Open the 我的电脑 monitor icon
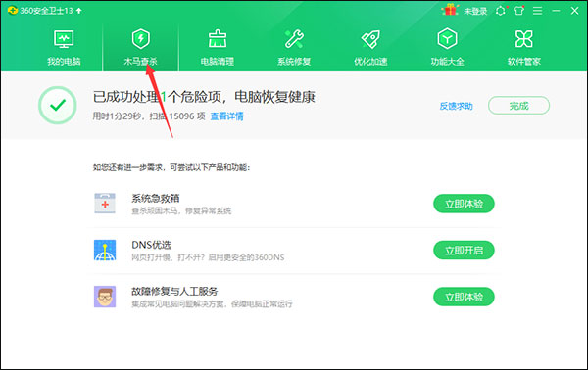The width and height of the screenshot is (588, 370). click(64, 40)
